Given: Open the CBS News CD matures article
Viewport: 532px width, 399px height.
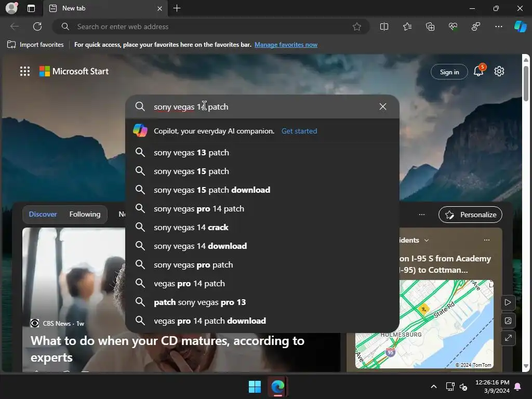Looking at the screenshot, I should [x=167, y=349].
